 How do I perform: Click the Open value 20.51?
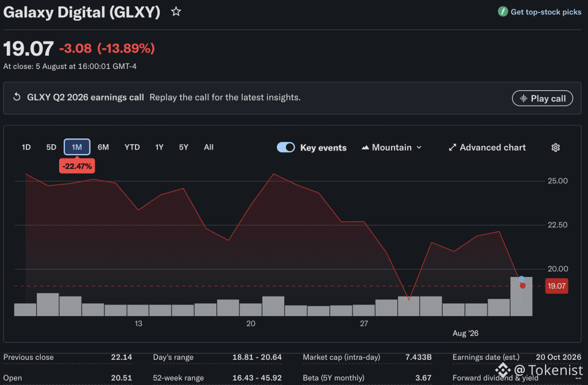[x=121, y=378]
